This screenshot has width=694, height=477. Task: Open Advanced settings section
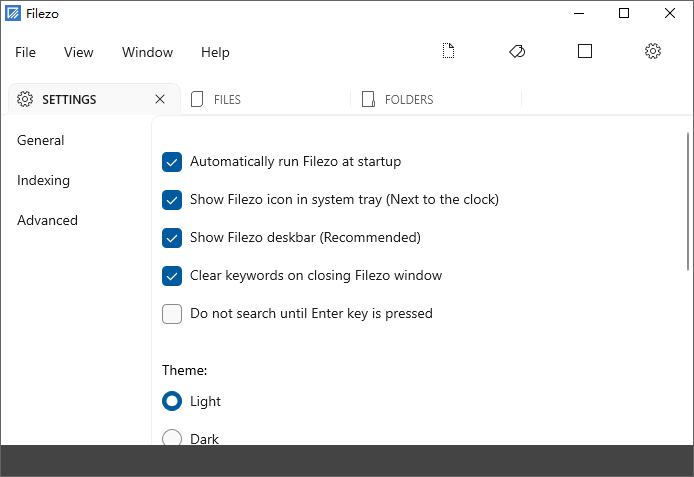pyautogui.click(x=47, y=220)
